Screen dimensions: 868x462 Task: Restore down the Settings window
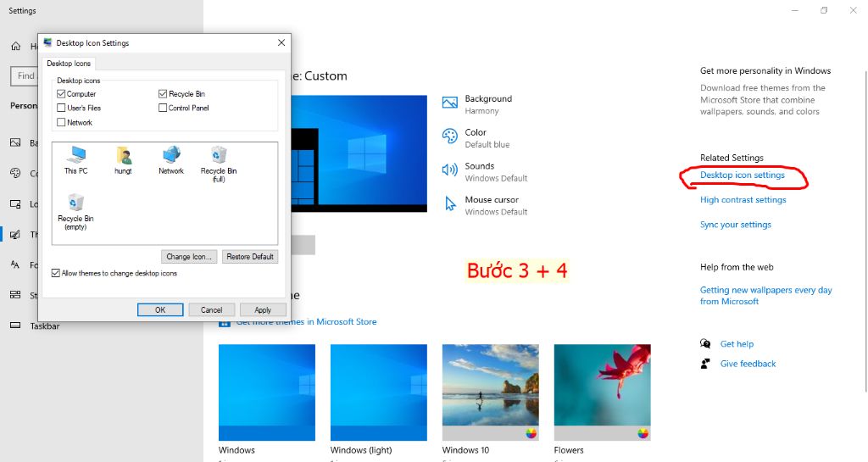pyautogui.click(x=824, y=10)
